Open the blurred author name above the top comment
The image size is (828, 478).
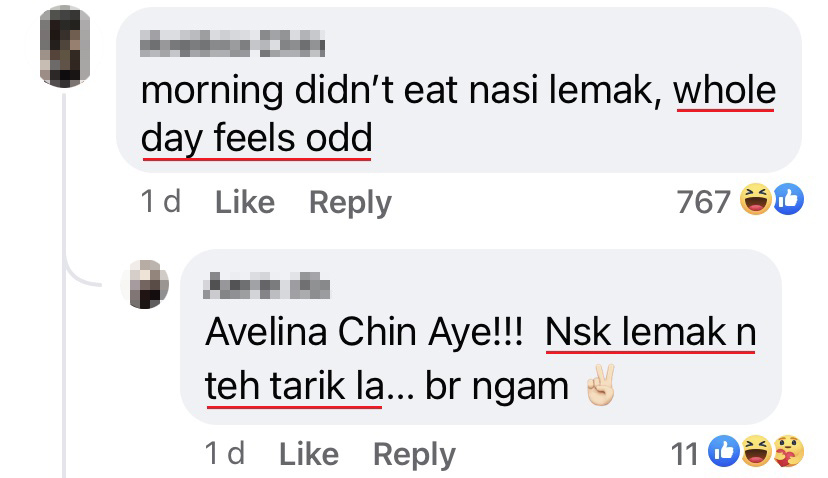click(232, 43)
